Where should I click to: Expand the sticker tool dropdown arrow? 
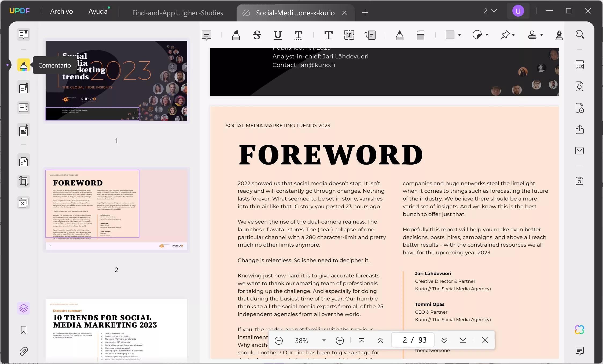487,35
